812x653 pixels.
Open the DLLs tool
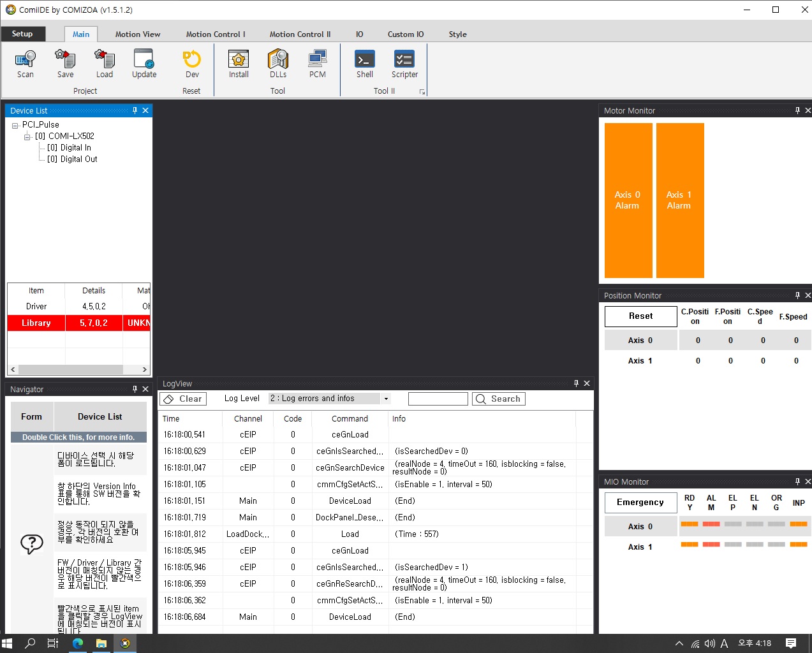278,59
